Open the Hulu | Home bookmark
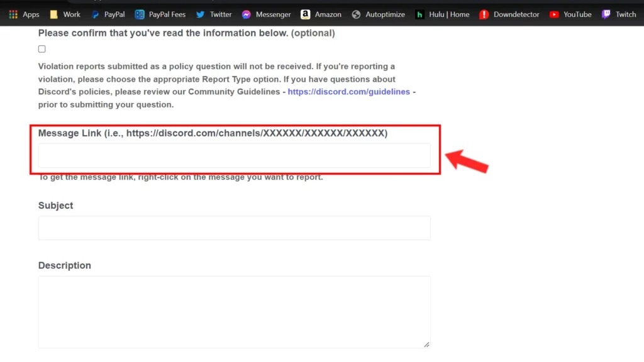 [442, 14]
